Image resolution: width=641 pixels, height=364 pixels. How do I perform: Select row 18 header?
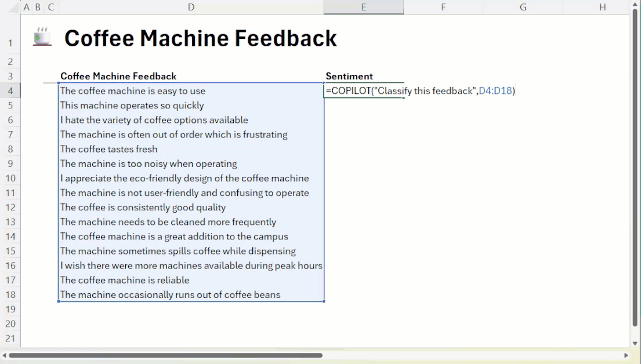coord(10,294)
